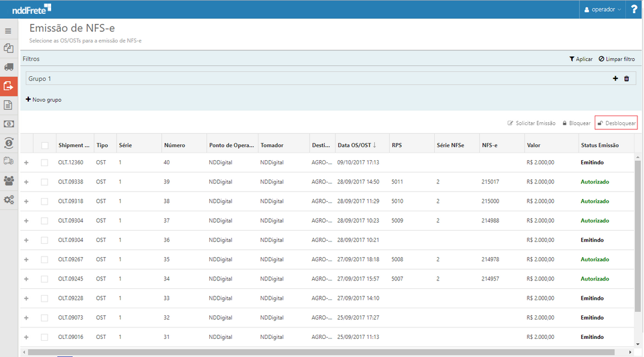Click the Status Emissão column header

click(599, 145)
